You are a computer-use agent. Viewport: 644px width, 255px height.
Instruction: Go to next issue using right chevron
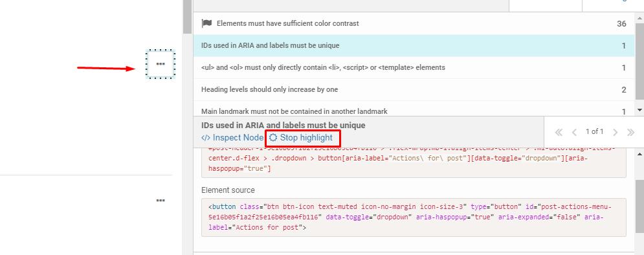pyautogui.click(x=616, y=132)
